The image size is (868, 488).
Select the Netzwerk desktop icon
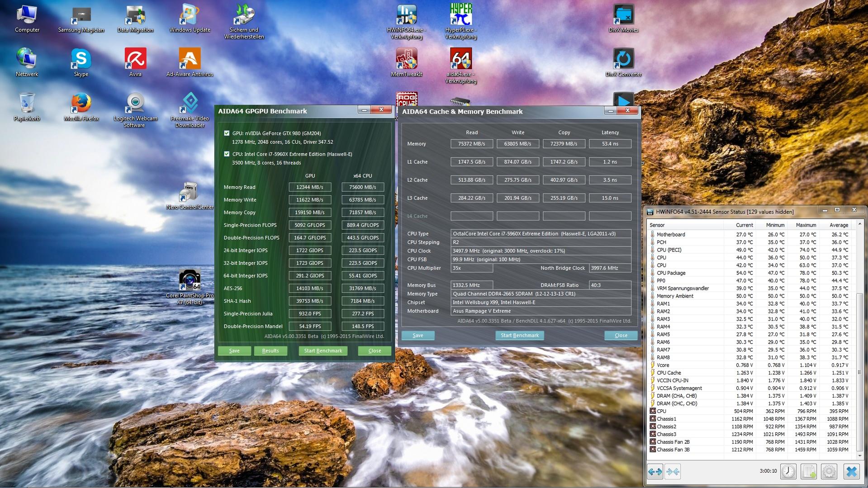pyautogui.click(x=27, y=63)
